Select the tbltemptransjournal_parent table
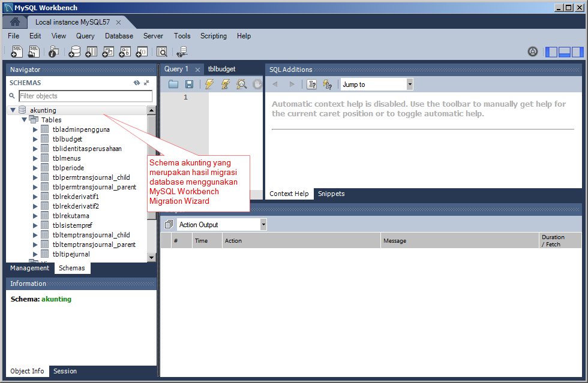Screen dimensions: 588x383 [94, 245]
